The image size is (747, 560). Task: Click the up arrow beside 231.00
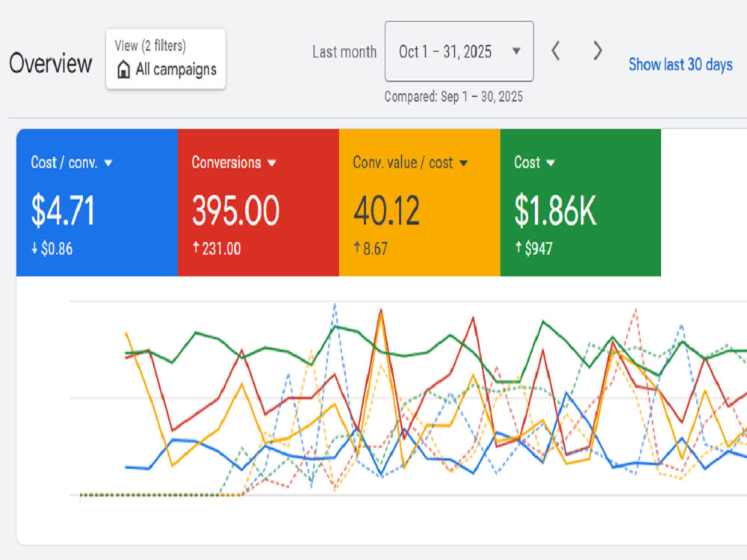[195, 248]
